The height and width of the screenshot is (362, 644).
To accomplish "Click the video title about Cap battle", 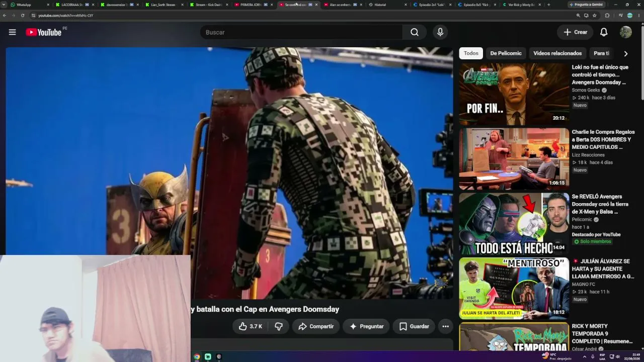I will click(265, 309).
